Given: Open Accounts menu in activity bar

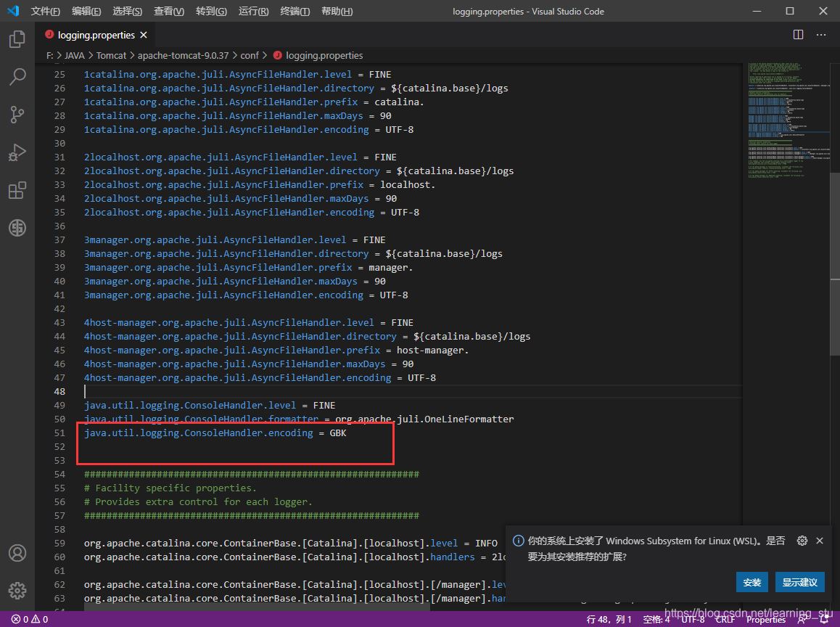Looking at the screenshot, I should tap(17, 554).
